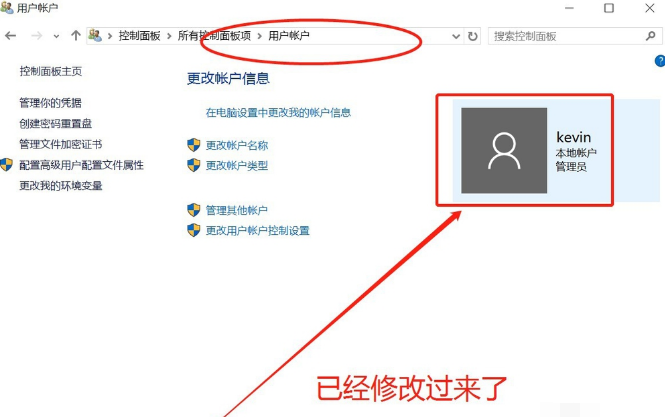The width and height of the screenshot is (665, 417).
Task: Click the search magnifier icon
Action: click(649, 36)
